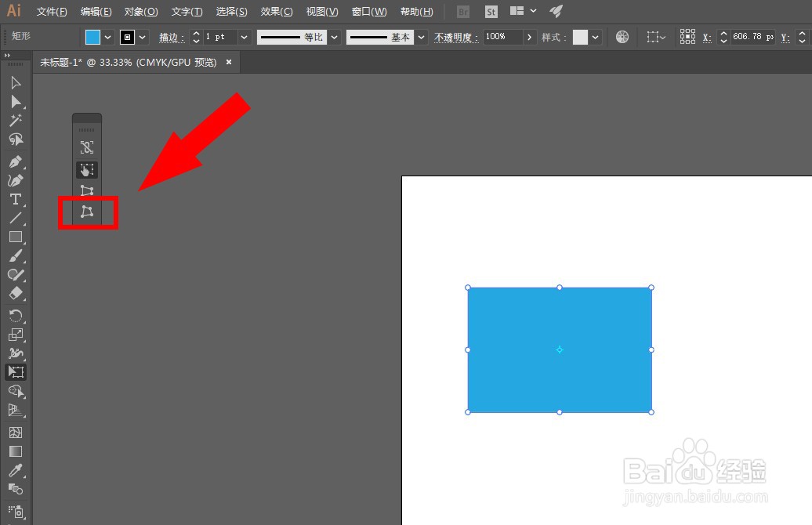Click the X position value field
812x525 pixels.
[753, 37]
